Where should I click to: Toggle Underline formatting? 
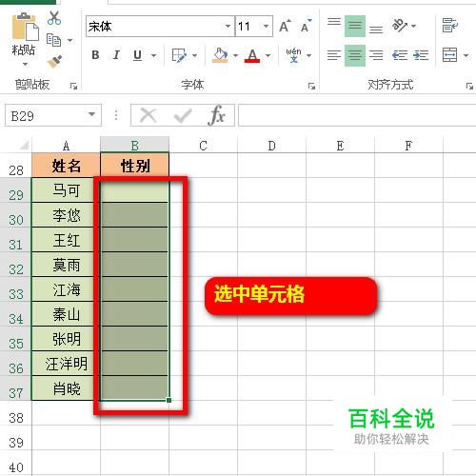(x=137, y=55)
